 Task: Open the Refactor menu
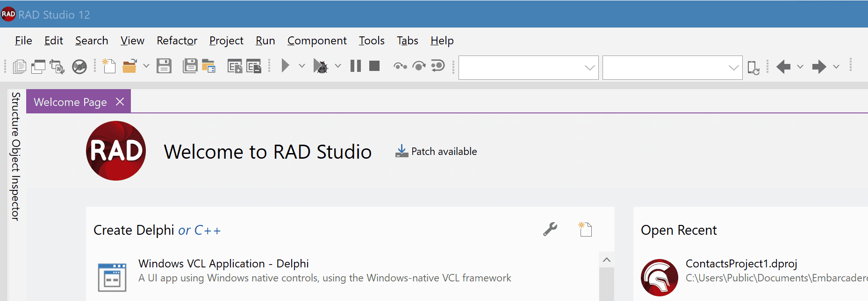(177, 41)
